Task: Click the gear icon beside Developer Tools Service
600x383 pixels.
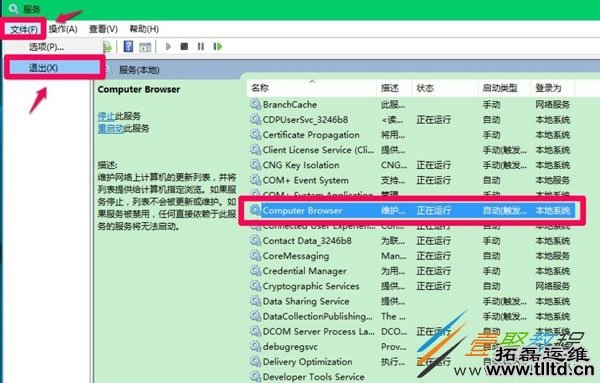Action: (x=255, y=376)
